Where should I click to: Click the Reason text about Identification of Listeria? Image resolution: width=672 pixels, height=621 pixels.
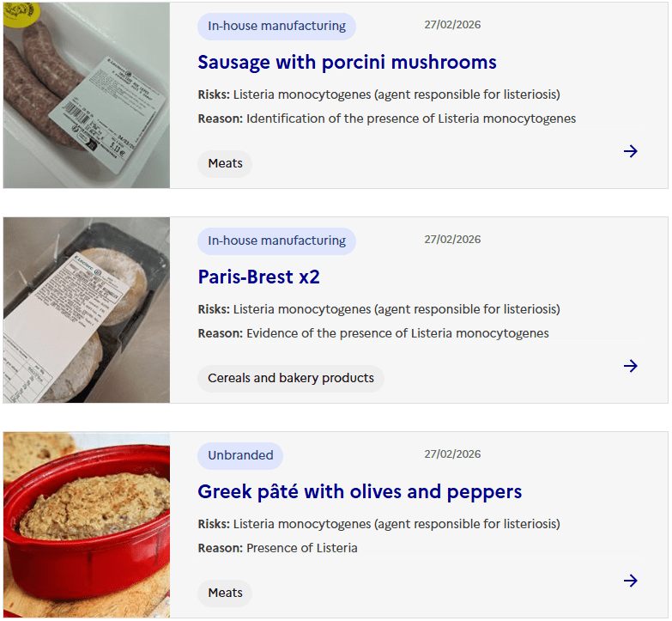[386, 119]
